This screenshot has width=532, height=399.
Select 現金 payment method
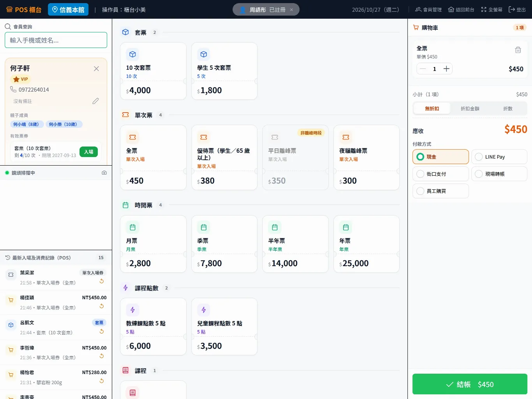[x=440, y=157]
